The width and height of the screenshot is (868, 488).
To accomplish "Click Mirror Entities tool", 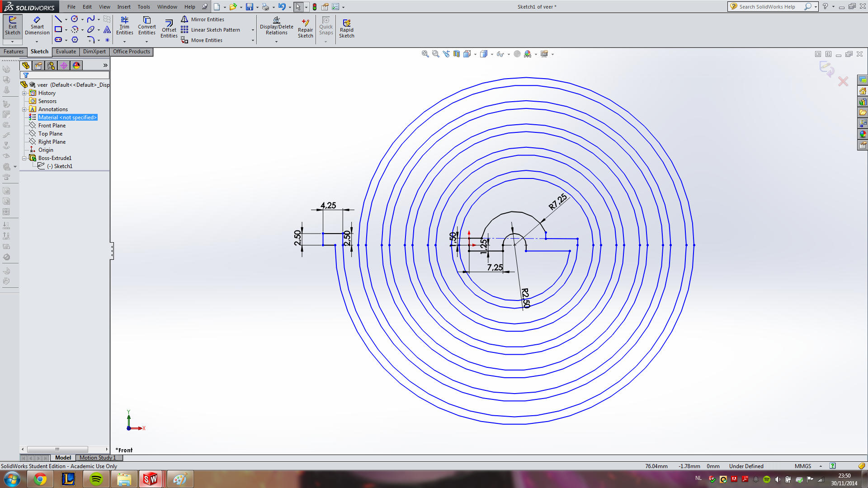I will [203, 19].
